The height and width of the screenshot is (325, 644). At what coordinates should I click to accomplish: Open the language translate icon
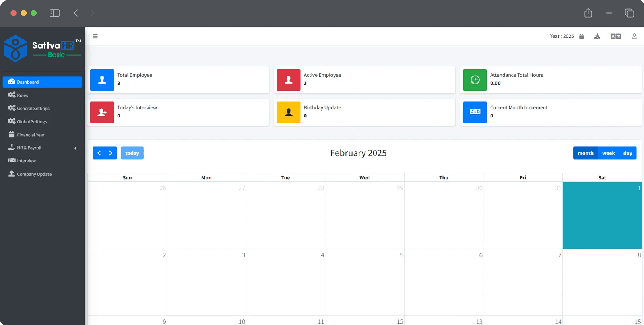click(616, 36)
